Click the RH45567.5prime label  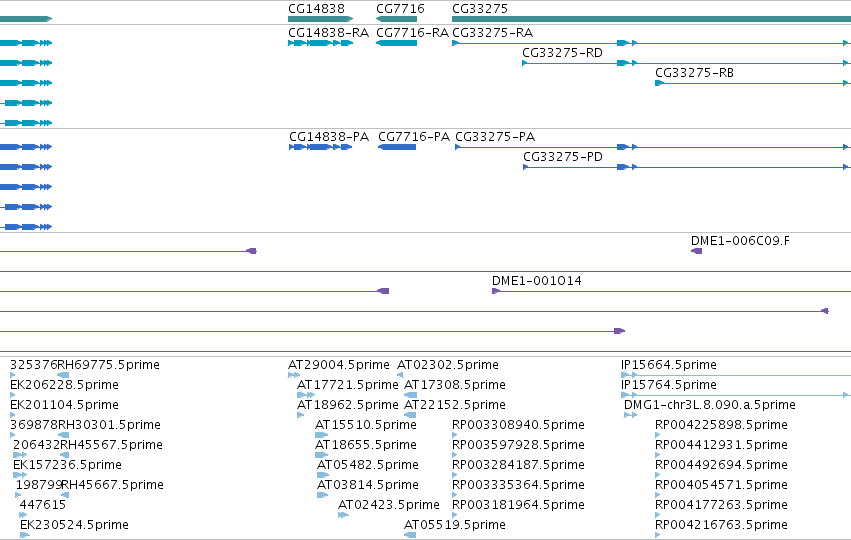[111, 445]
